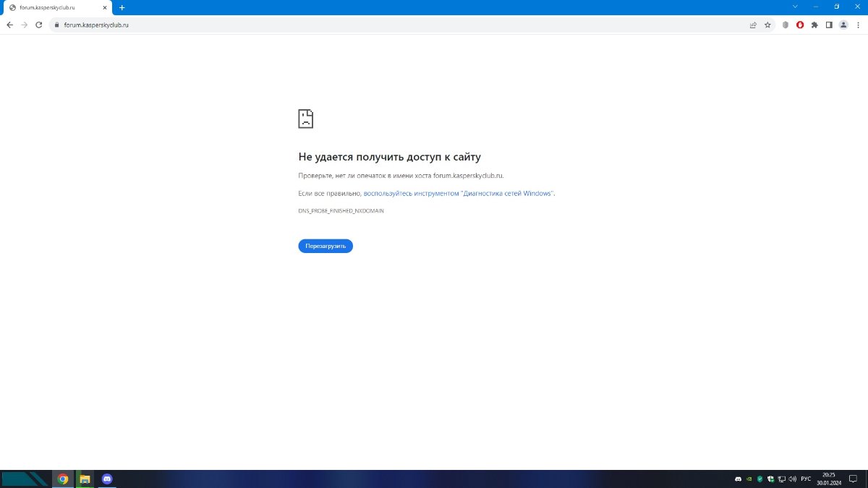Open Discord from the taskbar

click(x=107, y=479)
